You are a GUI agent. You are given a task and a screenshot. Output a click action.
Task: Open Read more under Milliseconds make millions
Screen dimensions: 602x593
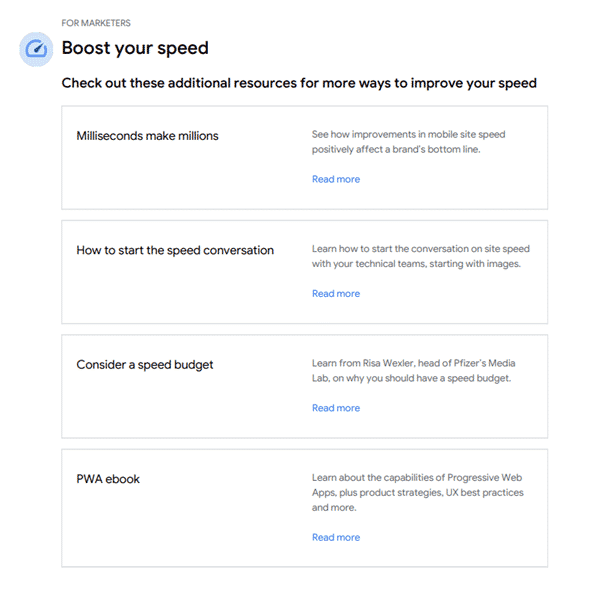[x=336, y=179]
